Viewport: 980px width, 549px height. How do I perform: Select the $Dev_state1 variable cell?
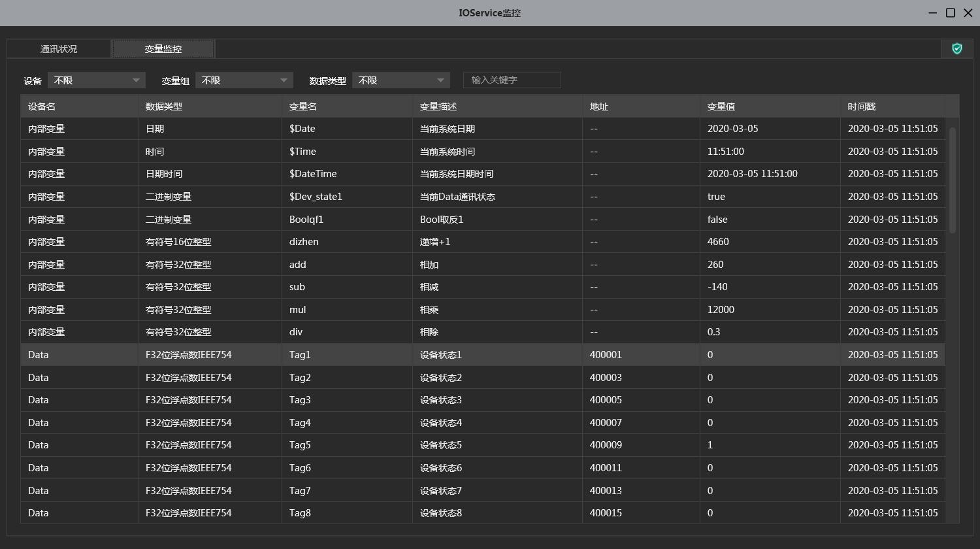pyautogui.click(x=347, y=197)
